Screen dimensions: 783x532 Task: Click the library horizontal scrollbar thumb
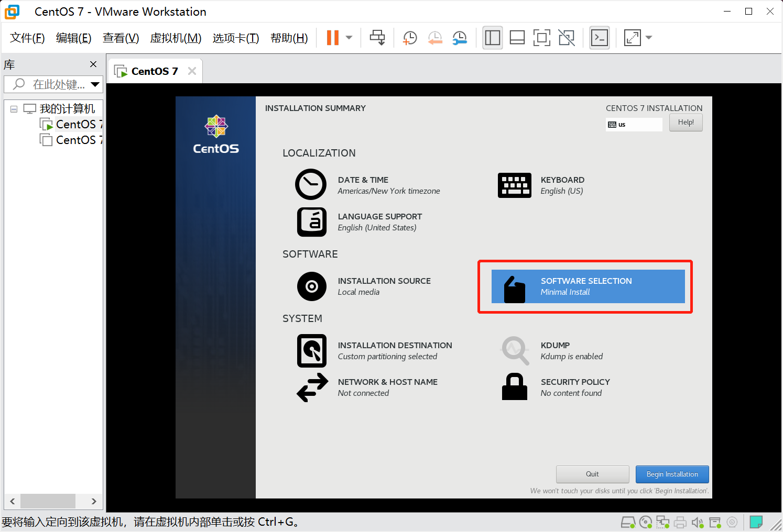click(x=48, y=501)
